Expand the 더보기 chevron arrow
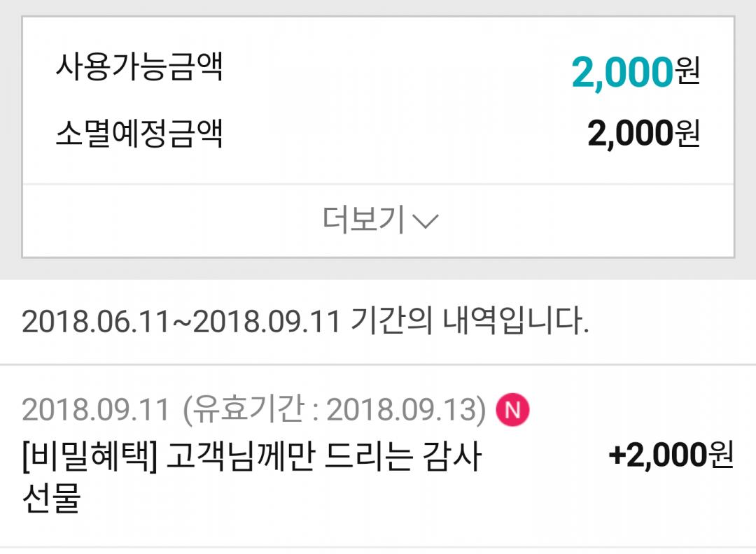 pos(426,222)
